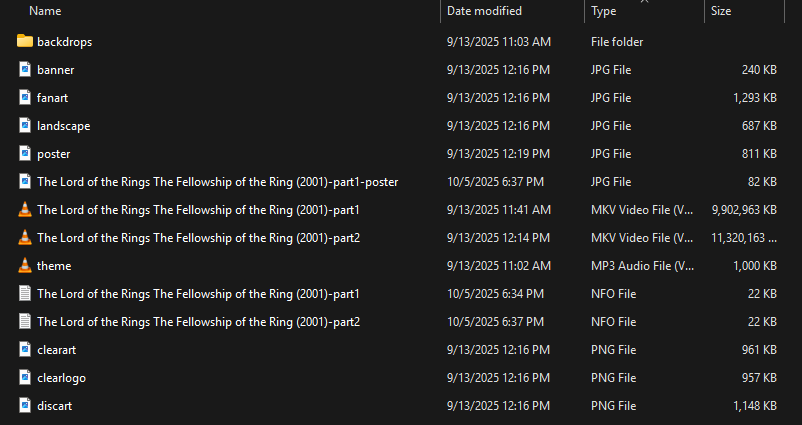Select the clearart file name
The image size is (802, 425).
pyautogui.click(x=58, y=350)
